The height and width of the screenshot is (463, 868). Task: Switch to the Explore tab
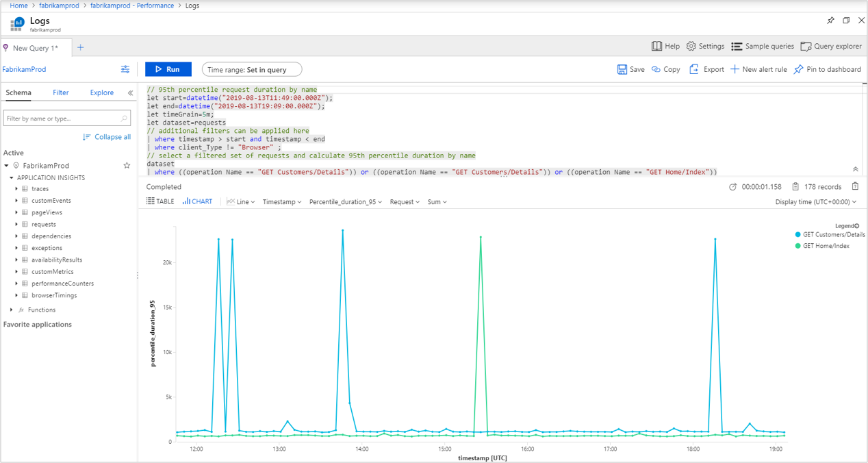point(102,93)
